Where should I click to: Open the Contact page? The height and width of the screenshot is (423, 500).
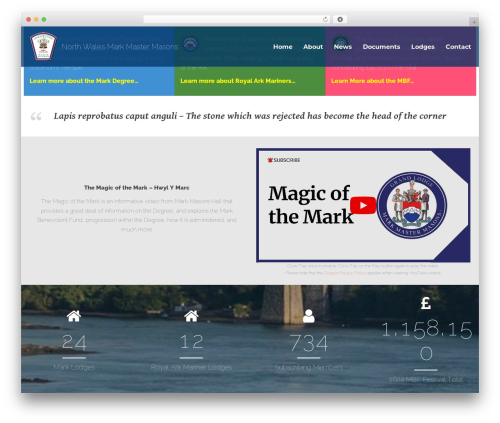[x=458, y=47]
